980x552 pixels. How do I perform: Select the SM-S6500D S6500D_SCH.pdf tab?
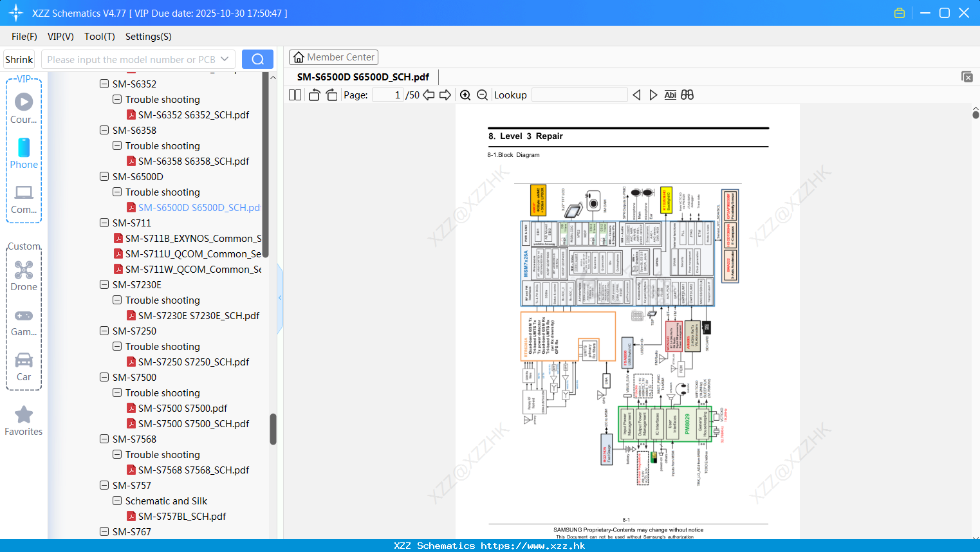[x=363, y=77]
